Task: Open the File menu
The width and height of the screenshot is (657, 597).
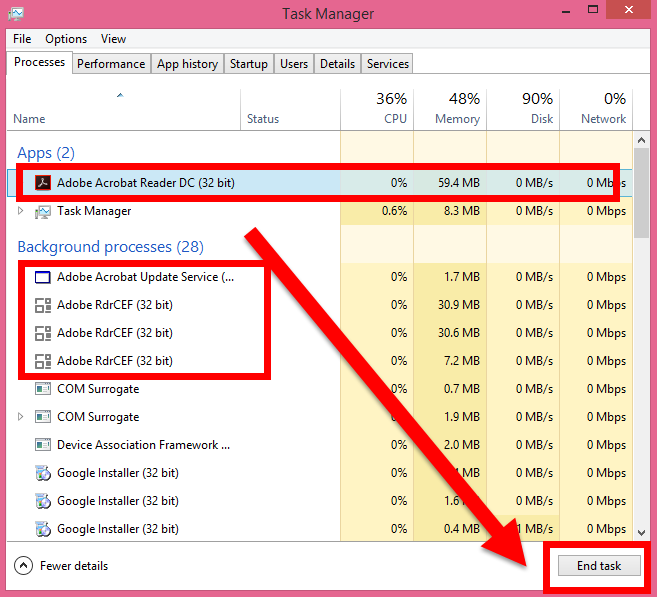Action: (22, 39)
